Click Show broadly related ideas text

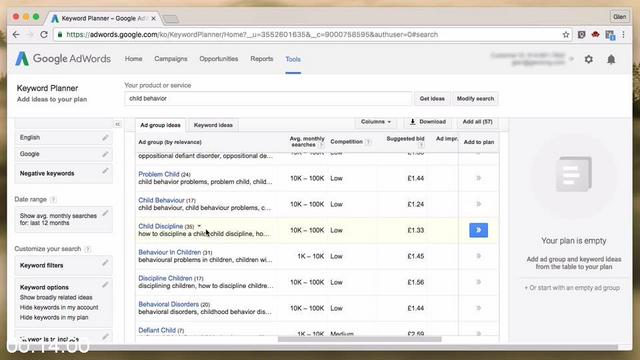pyautogui.click(x=56, y=298)
